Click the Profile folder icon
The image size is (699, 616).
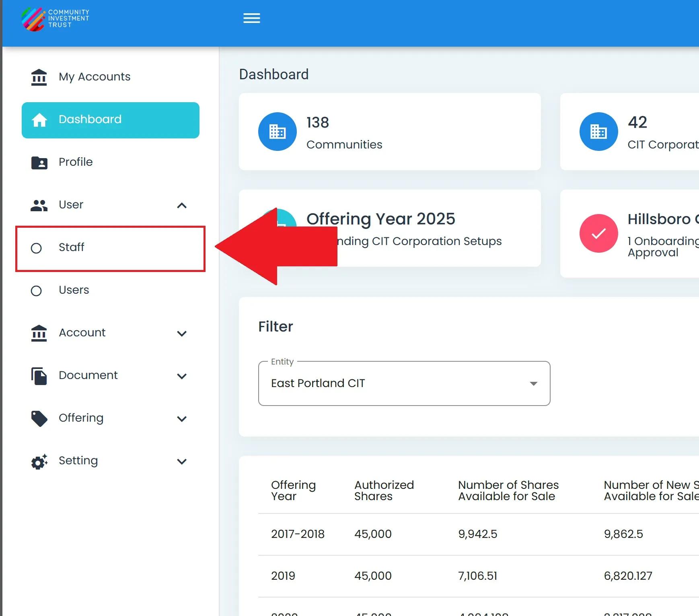(39, 163)
